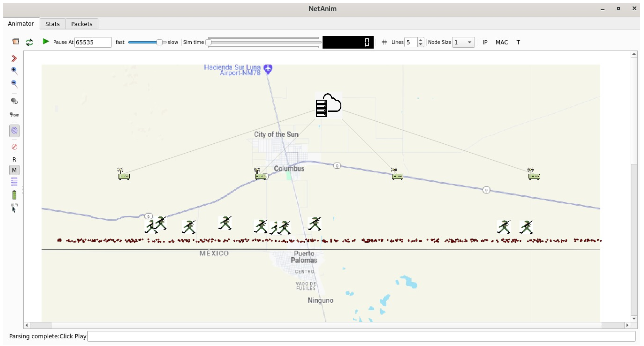Click the node properties lines icon

14,182
